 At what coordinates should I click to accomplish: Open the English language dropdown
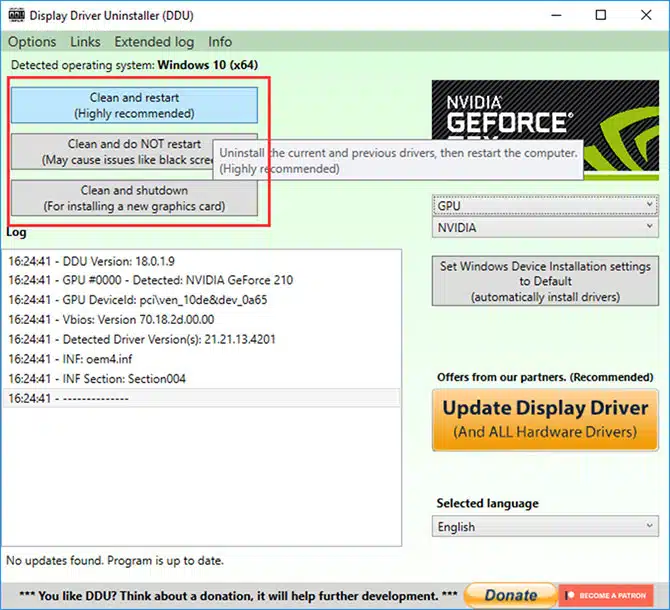[545, 527]
